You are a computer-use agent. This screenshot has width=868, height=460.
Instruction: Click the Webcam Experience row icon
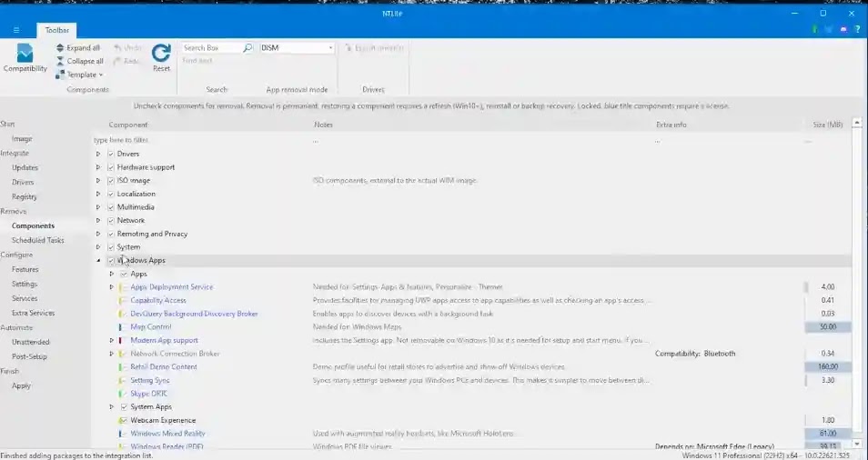pyautogui.click(x=123, y=420)
